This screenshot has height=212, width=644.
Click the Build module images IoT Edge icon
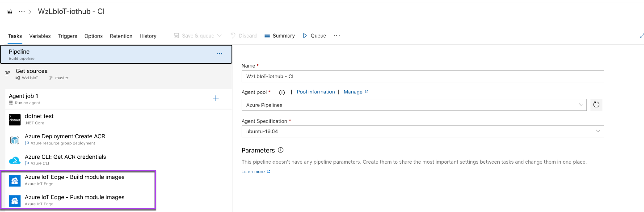click(x=15, y=181)
